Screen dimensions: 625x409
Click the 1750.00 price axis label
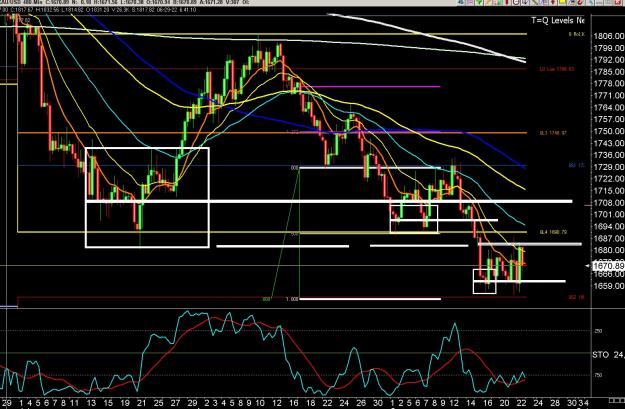tap(609, 131)
